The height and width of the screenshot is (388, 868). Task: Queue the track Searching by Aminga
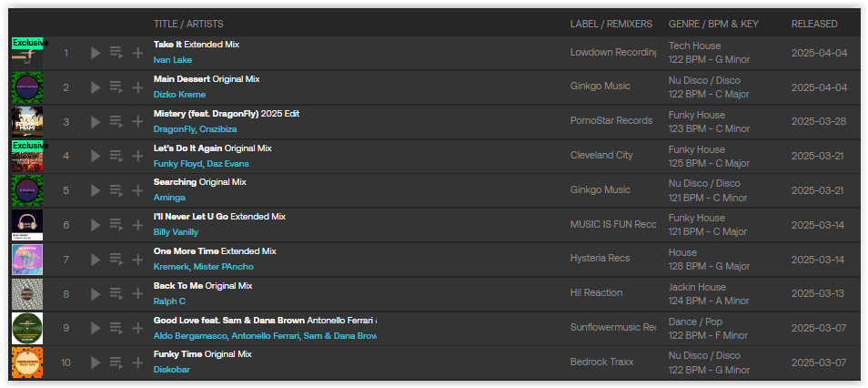pyautogui.click(x=116, y=191)
